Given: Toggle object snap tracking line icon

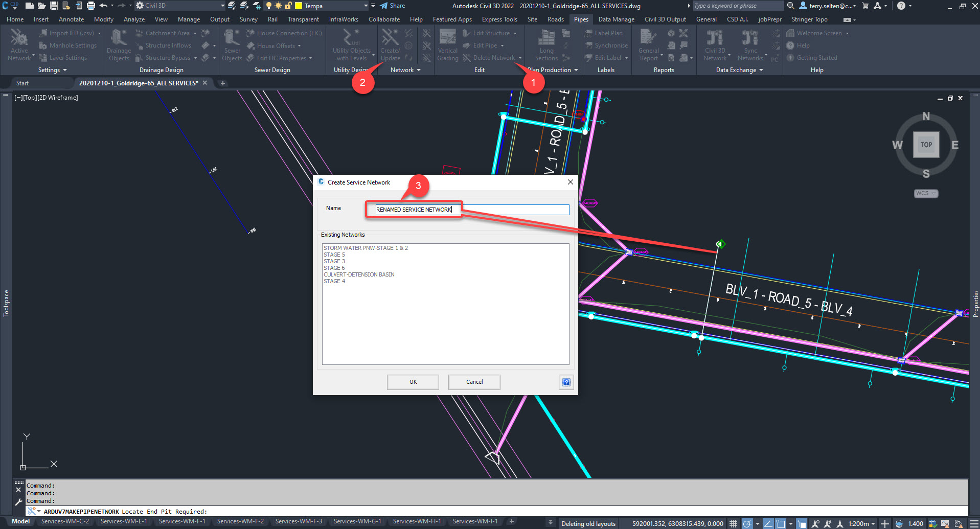Looking at the screenshot, I should pyautogui.click(x=768, y=523).
